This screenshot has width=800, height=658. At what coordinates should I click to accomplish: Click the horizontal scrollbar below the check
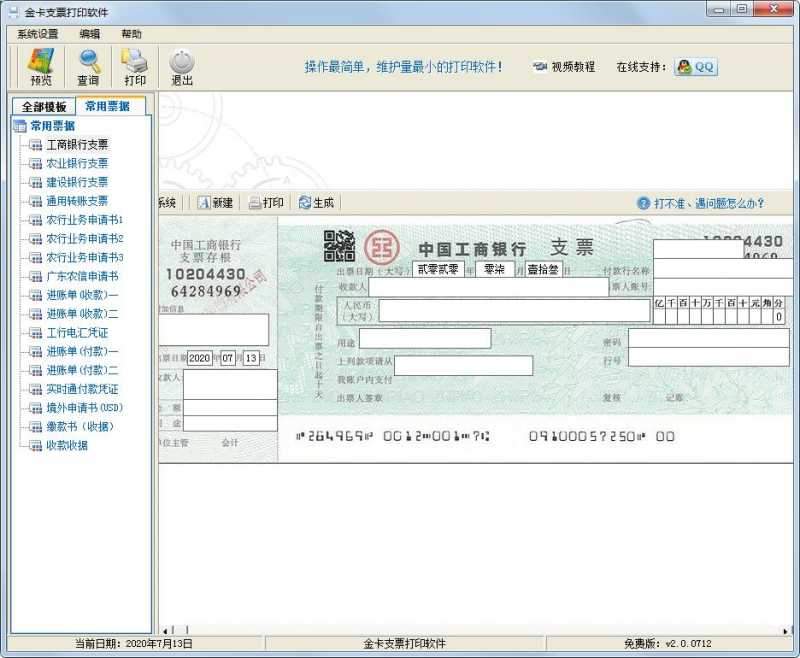tap(470, 628)
